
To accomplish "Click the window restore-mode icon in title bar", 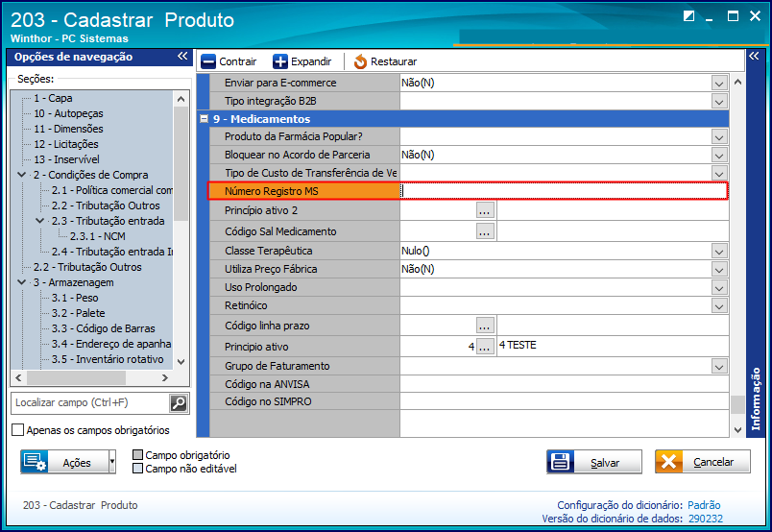I will [x=688, y=15].
